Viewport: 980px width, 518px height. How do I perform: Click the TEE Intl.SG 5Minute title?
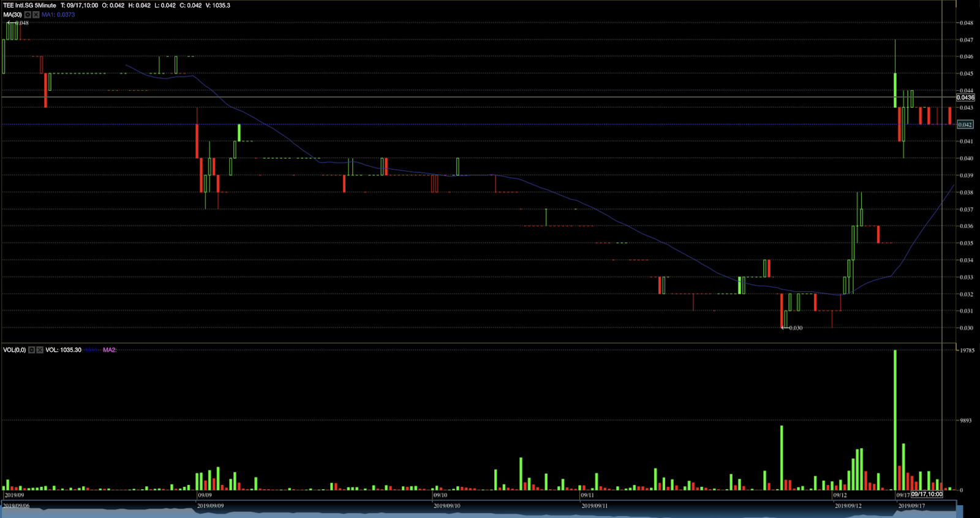(29, 6)
